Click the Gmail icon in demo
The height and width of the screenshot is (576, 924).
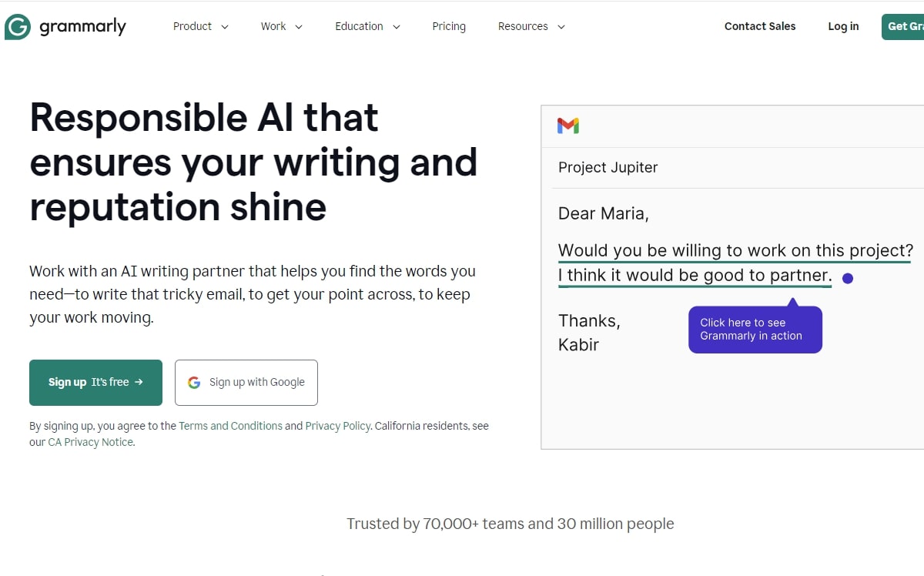568,126
